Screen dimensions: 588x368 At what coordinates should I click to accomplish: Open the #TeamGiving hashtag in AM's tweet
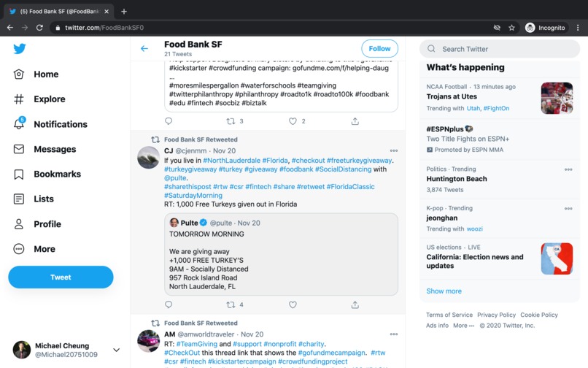pyautogui.click(x=196, y=344)
